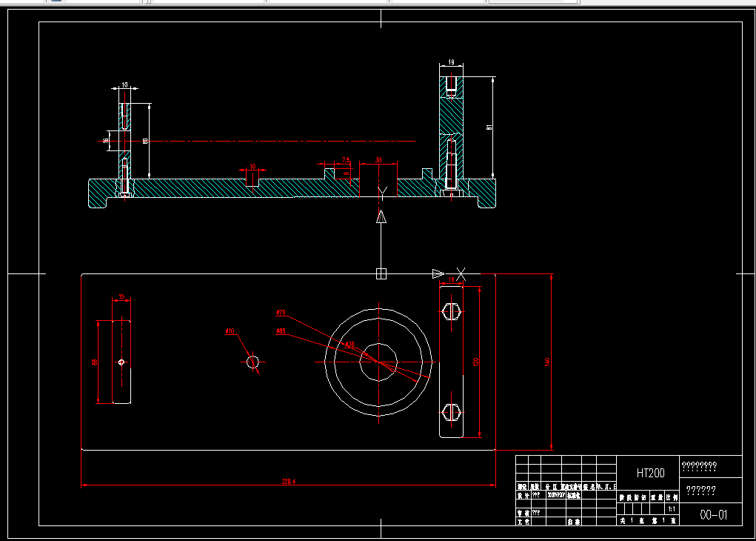Click the 00-01 drawing number
The height and width of the screenshot is (541, 756).
pyautogui.click(x=713, y=515)
